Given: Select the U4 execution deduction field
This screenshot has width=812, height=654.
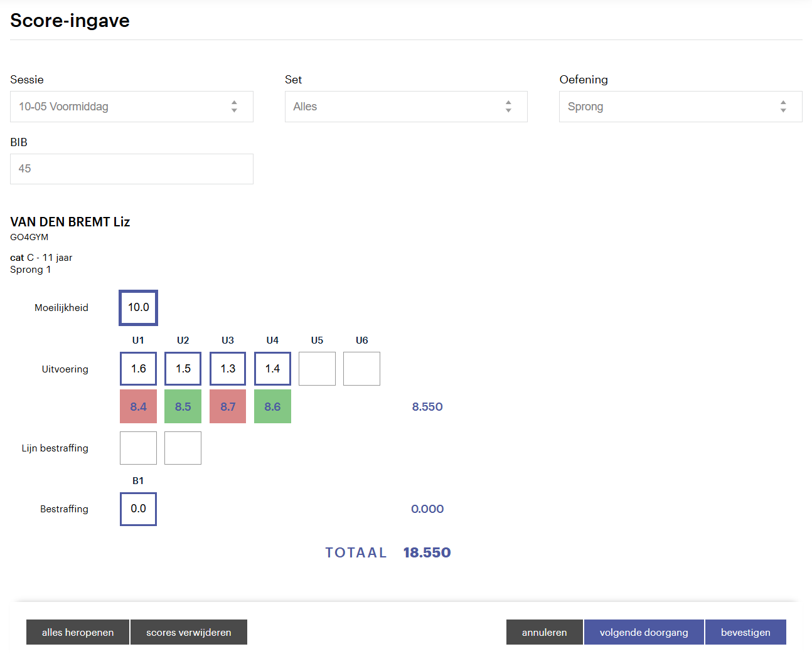Looking at the screenshot, I should (272, 369).
